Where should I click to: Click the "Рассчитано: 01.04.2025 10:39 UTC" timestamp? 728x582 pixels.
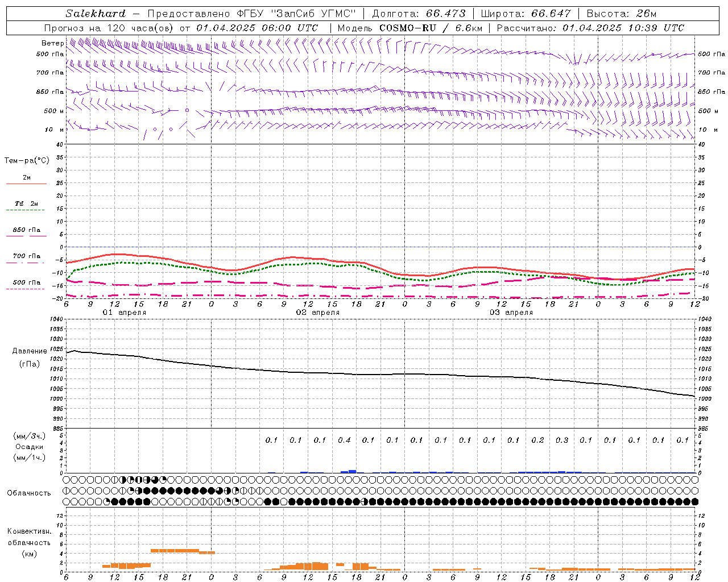pyautogui.click(x=590, y=28)
